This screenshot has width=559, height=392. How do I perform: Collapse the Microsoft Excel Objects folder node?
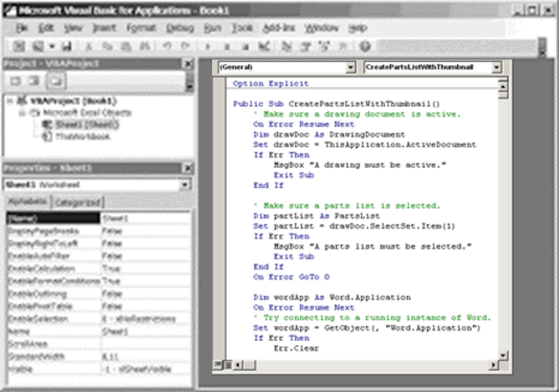pos(22,113)
